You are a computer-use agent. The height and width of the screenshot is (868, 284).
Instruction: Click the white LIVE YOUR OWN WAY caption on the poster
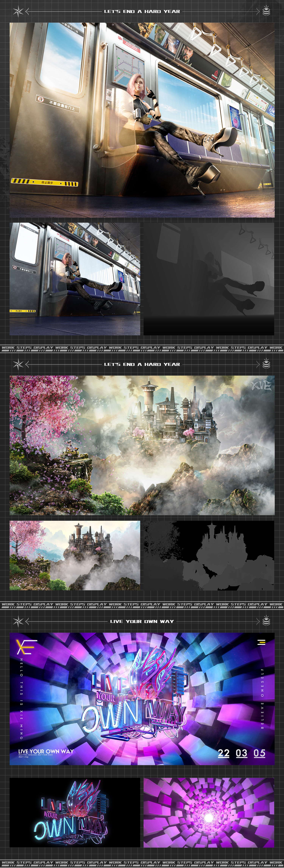pyautogui.click(x=46, y=751)
